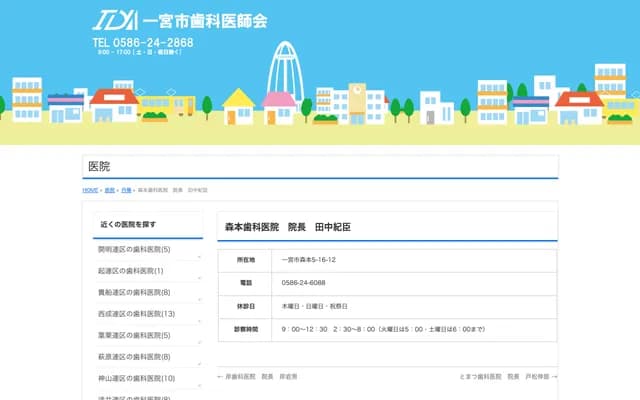Click the 一宮市歯科医師会 site title text
640x400 pixels.
[x=205, y=21]
